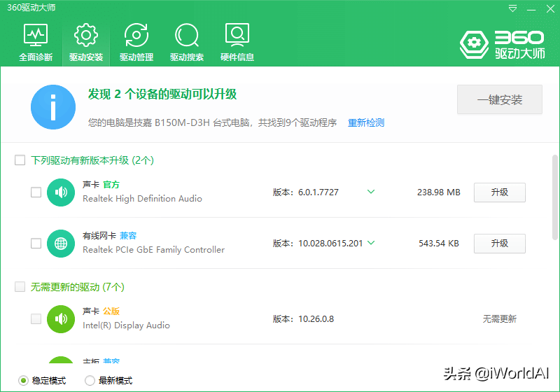Click the 543.54 KB size value
Image resolution: width=560 pixels, height=392 pixels.
click(x=439, y=244)
